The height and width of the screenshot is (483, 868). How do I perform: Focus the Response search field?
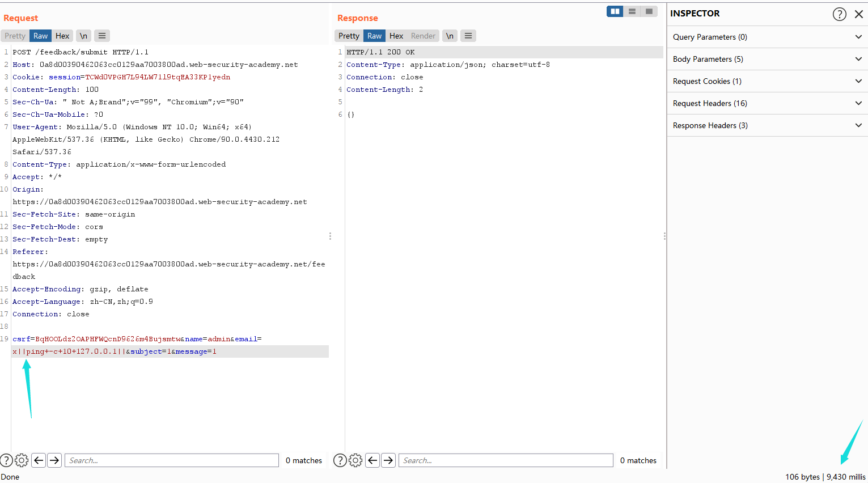[506, 460]
